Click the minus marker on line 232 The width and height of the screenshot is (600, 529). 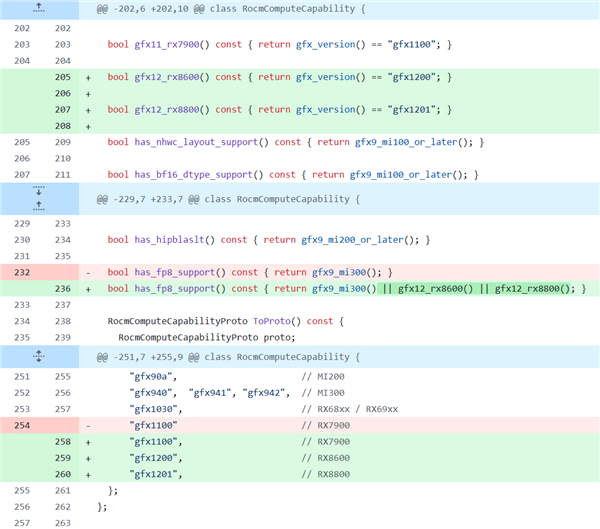(88, 273)
